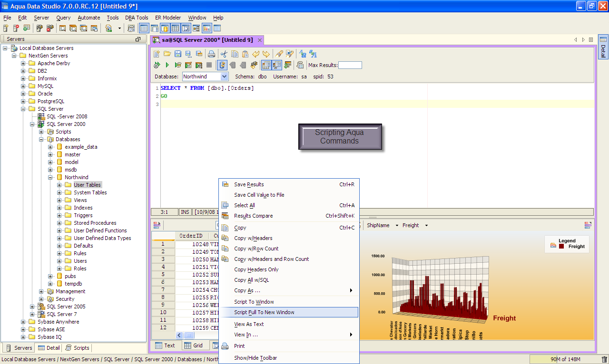Toggle the bar chart view button in main toolbar
The image size is (609, 364).
[206, 29]
